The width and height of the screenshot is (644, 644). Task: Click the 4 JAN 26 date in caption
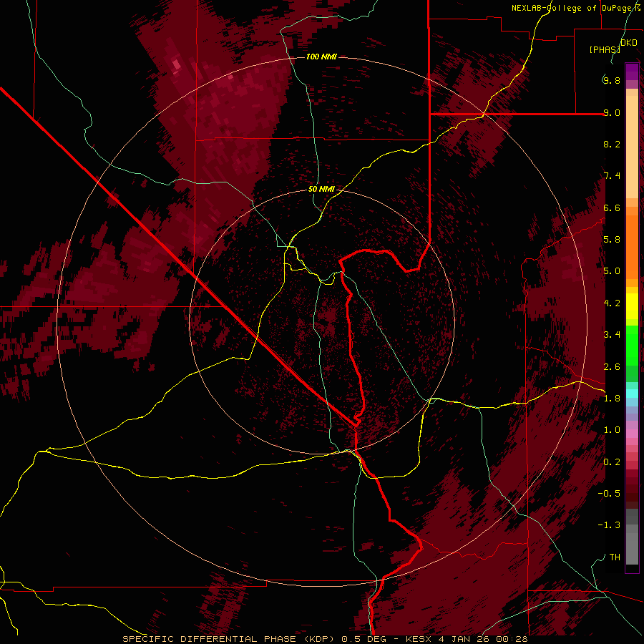[465, 639]
